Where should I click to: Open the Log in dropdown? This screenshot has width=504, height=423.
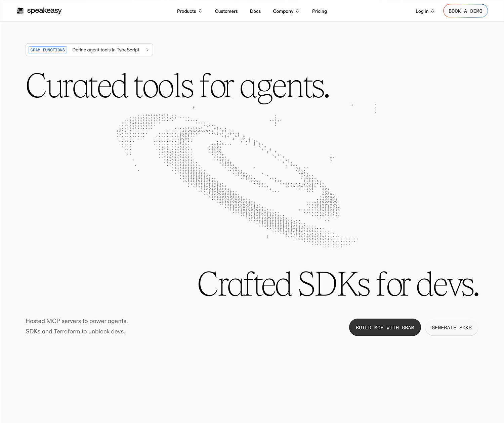pyautogui.click(x=422, y=11)
